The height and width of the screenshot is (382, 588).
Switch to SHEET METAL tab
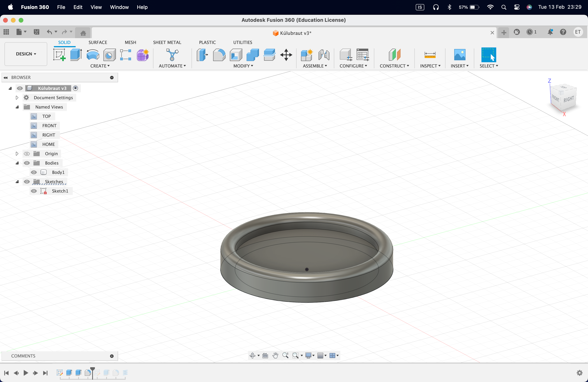(x=167, y=42)
